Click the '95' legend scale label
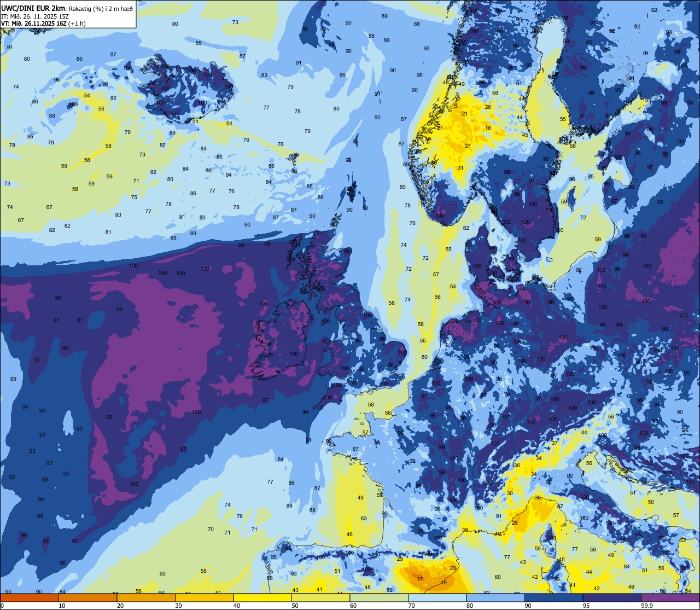This screenshot has height=610, width=700. tap(586, 606)
